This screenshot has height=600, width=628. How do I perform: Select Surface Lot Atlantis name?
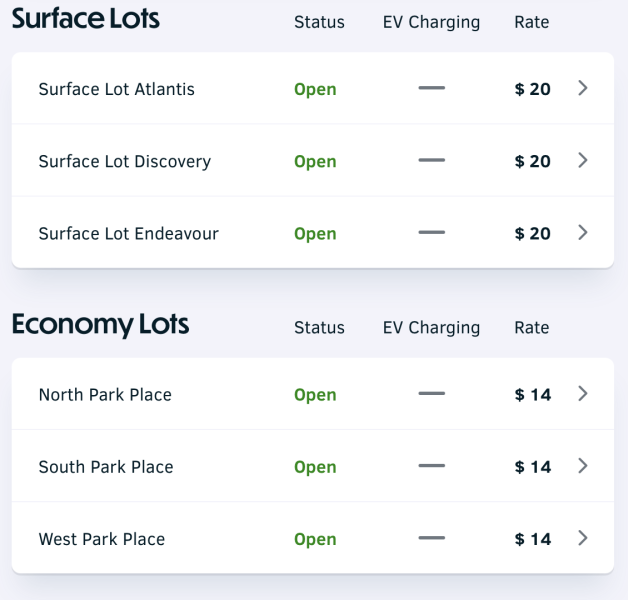pyautogui.click(x=116, y=89)
